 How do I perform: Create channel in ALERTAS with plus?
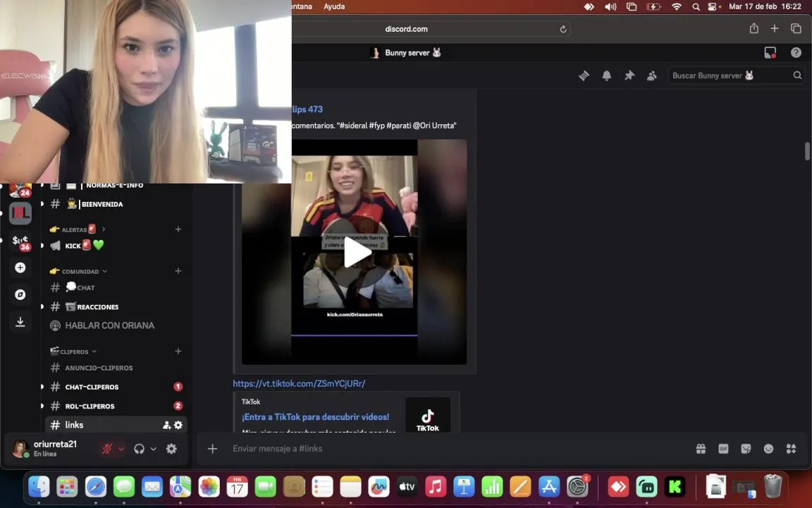point(178,229)
